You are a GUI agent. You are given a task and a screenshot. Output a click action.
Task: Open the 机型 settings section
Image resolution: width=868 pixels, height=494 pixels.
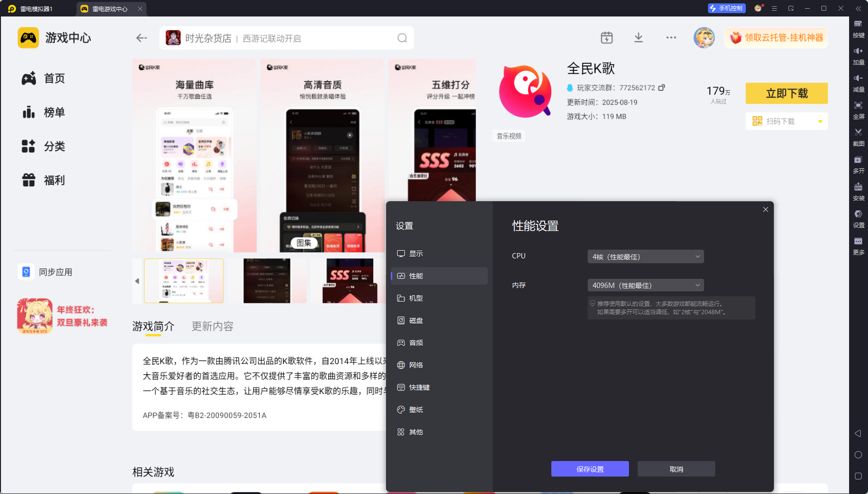tap(439, 298)
